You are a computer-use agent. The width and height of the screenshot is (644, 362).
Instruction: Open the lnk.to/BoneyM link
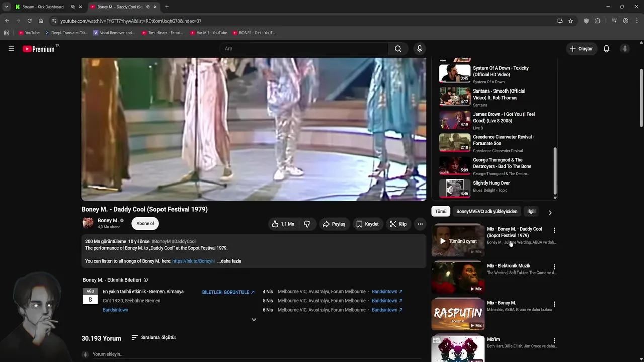click(x=194, y=261)
